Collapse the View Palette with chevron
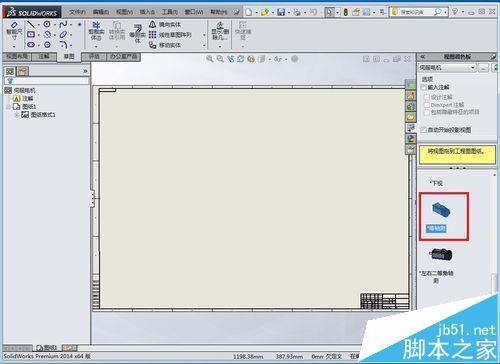Screen dimensions: 500x364 click(x=423, y=57)
